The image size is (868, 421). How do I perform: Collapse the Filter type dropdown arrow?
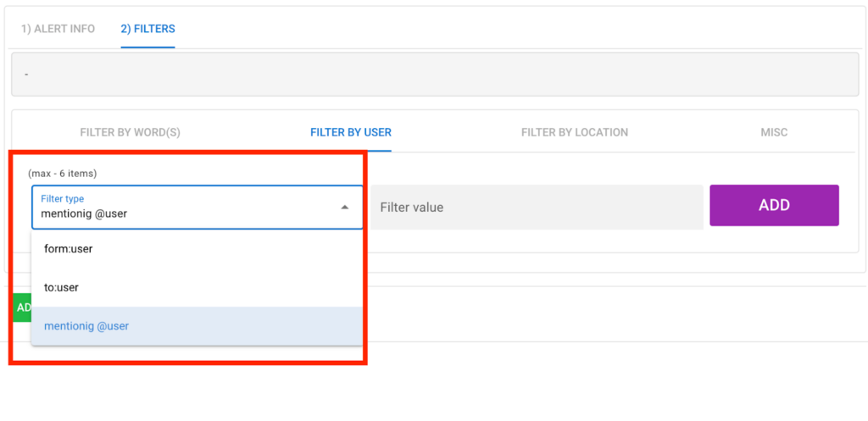tap(345, 208)
